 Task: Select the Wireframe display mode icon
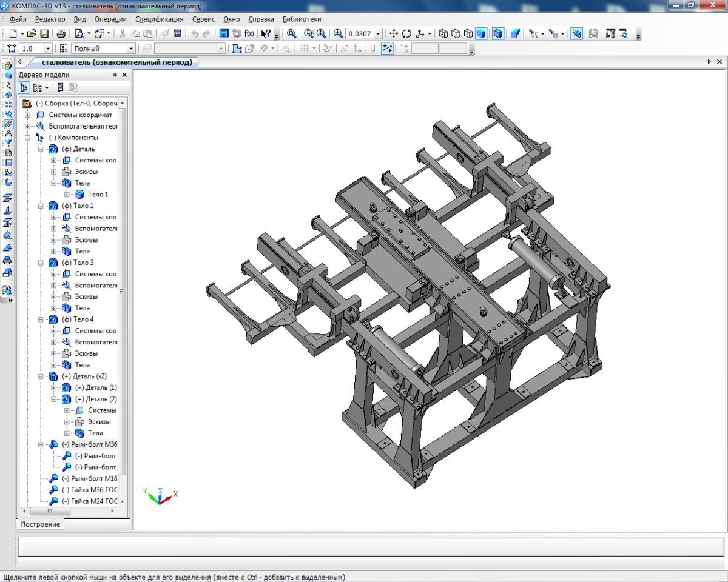coord(443,34)
